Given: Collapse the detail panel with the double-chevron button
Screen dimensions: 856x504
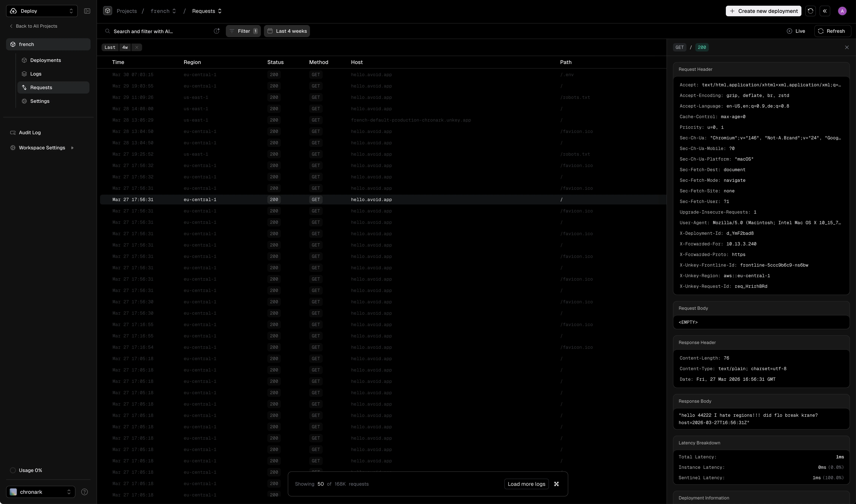Looking at the screenshot, I should 825,11.
